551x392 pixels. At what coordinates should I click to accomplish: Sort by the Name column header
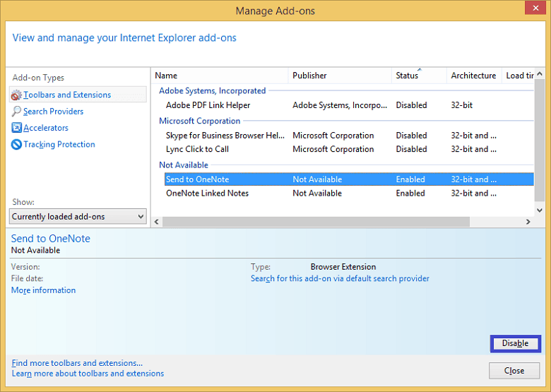point(220,76)
